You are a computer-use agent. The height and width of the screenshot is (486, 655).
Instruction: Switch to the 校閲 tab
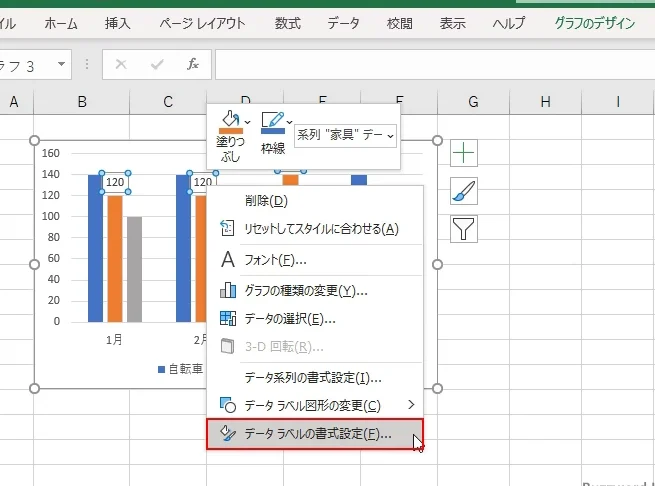coord(399,23)
